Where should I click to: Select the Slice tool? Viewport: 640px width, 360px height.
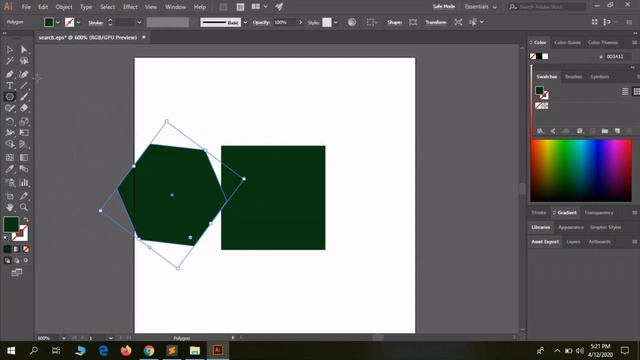[24, 196]
